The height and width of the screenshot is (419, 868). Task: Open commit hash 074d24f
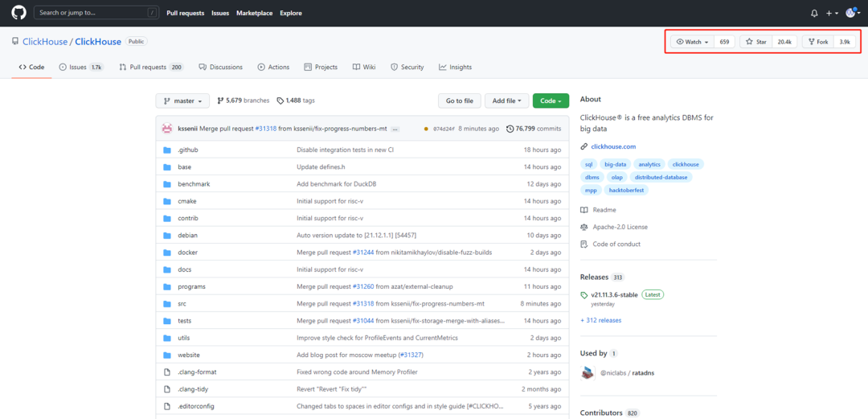click(444, 129)
